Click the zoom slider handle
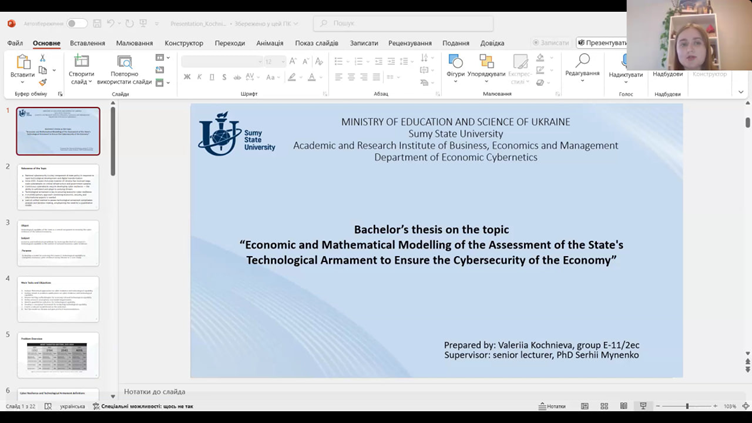The image size is (752, 423). click(x=687, y=406)
